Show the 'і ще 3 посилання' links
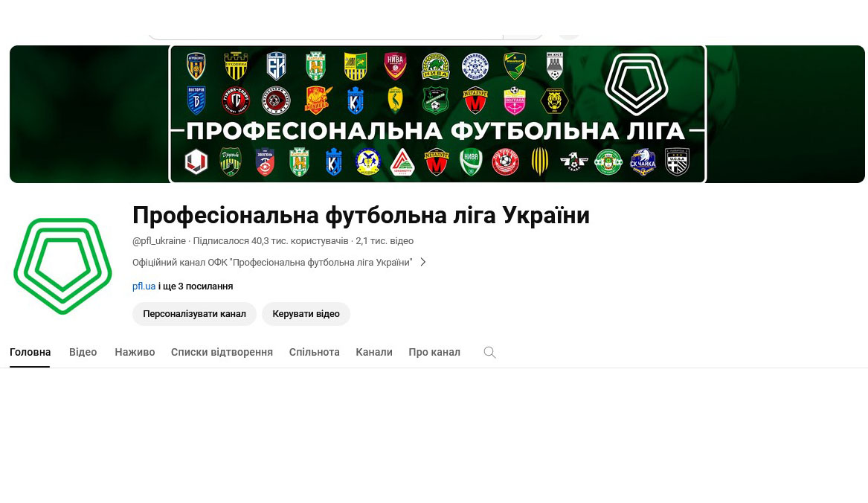Viewport: 868px width, 503px height. point(196,286)
